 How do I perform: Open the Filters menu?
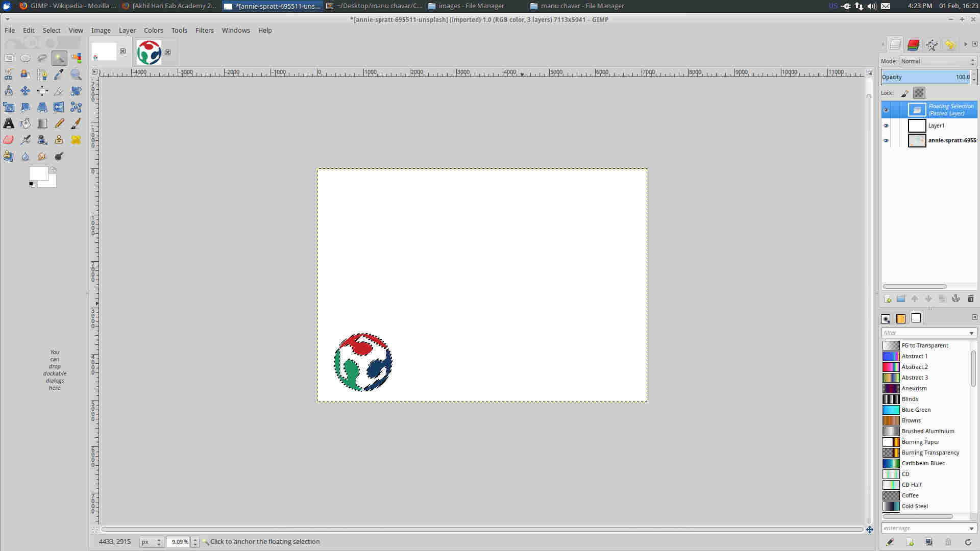pos(204,30)
